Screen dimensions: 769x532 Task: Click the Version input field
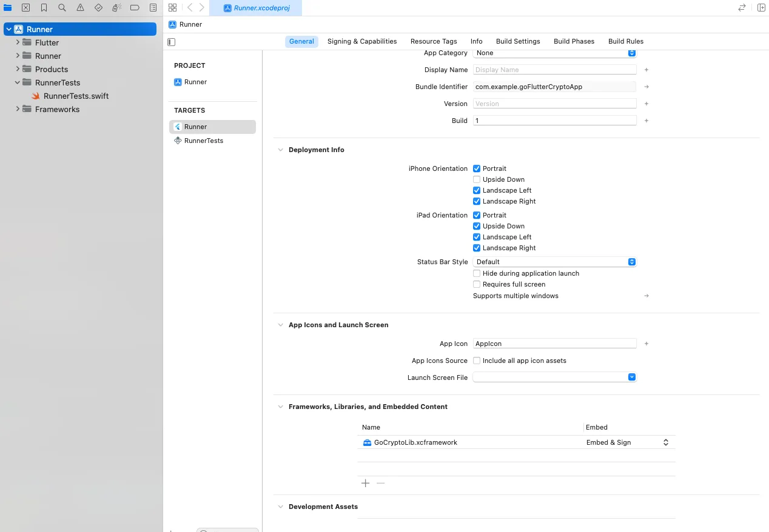[554, 104]
